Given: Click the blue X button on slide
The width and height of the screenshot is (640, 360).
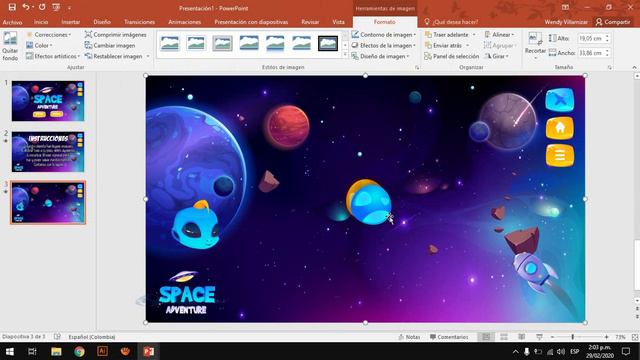Looking at the screenshot, I should click(560, 100).
